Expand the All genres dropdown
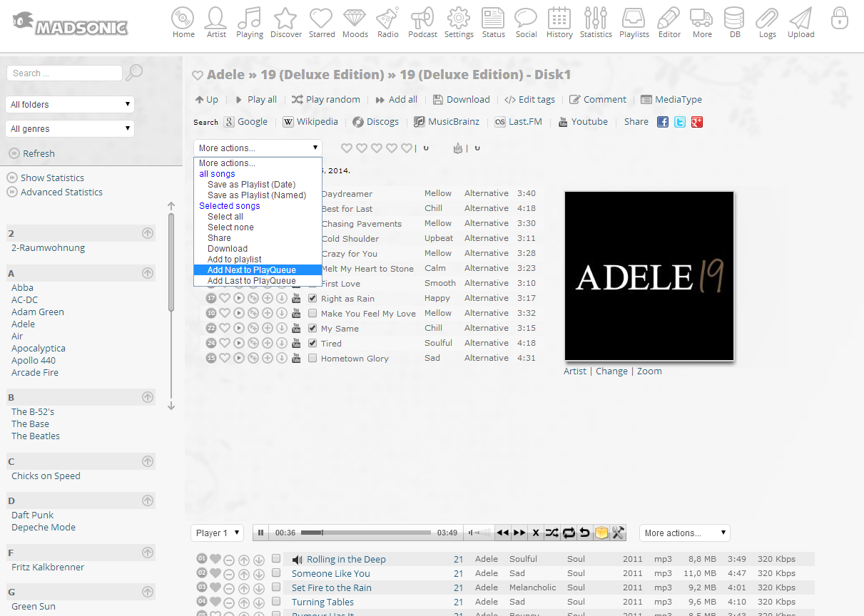Viewport: 864px width, 616px height. [x=70, y=129]
